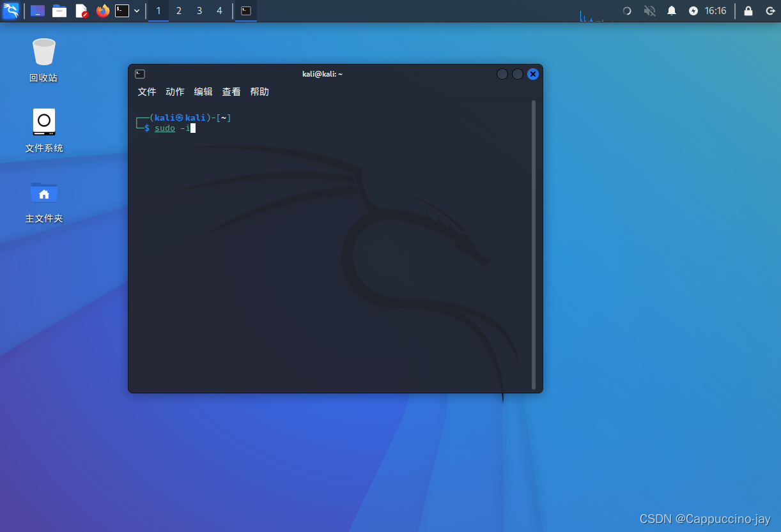Open the 查看 menu in terminal
This screenshot has width=781, height=532.
pos(231,92)
